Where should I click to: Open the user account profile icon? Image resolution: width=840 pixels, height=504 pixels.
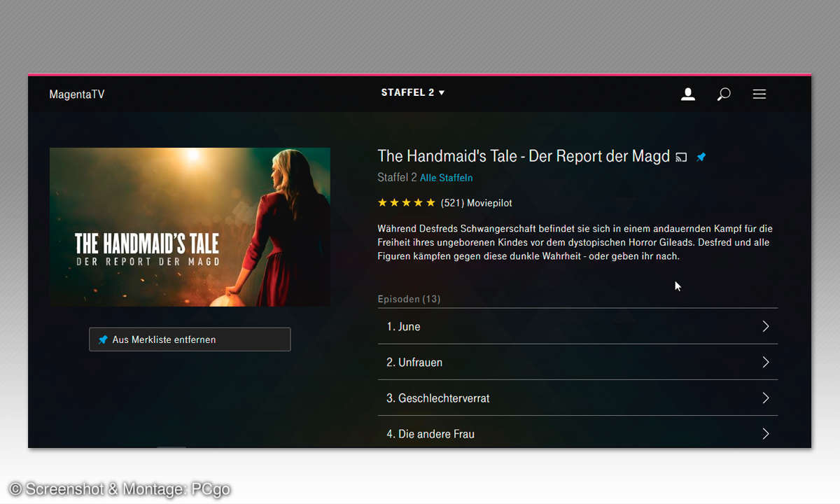pyautogui.click(x=688, y=94)
